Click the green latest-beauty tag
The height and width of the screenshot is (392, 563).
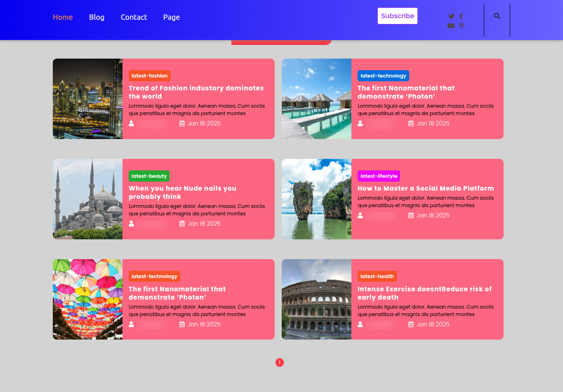click(x=149, y=176)
